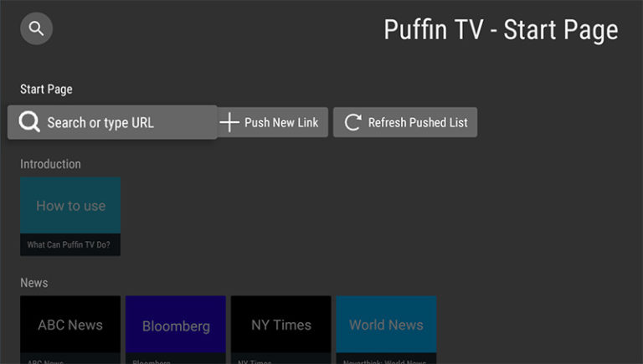Click the Puffin TV - Start Page title
643x364 pixels.
pos(502,30)
